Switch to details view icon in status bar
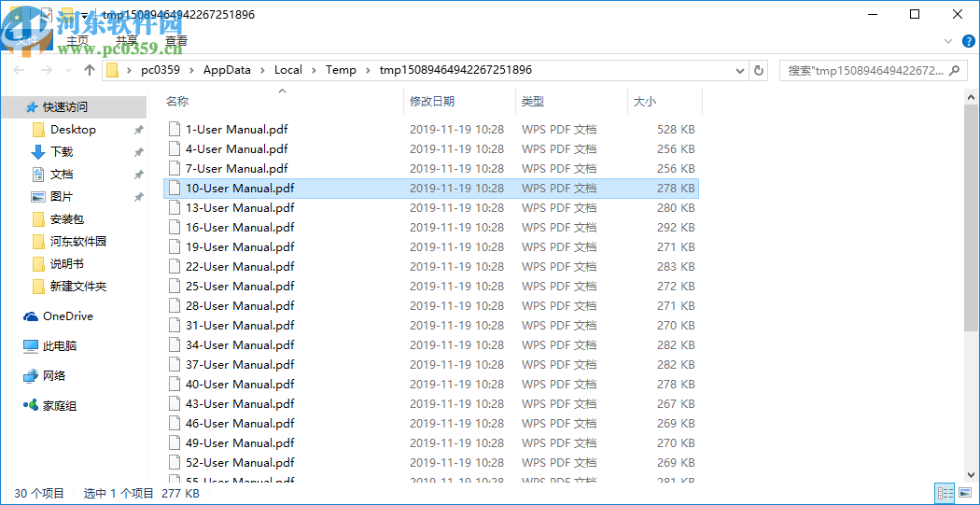Viewport: 980px width, 505px height. [945, 493]
